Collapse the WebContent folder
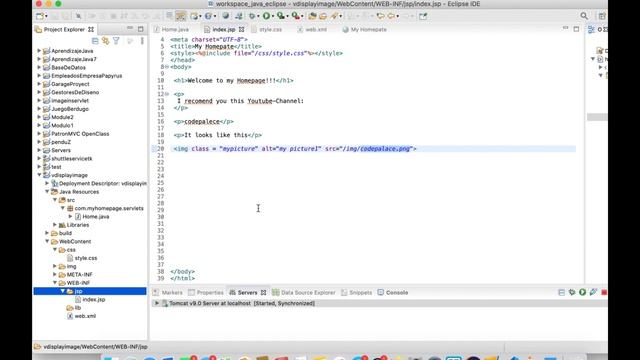This screenshot has height=360, width=640. [47, 241]
